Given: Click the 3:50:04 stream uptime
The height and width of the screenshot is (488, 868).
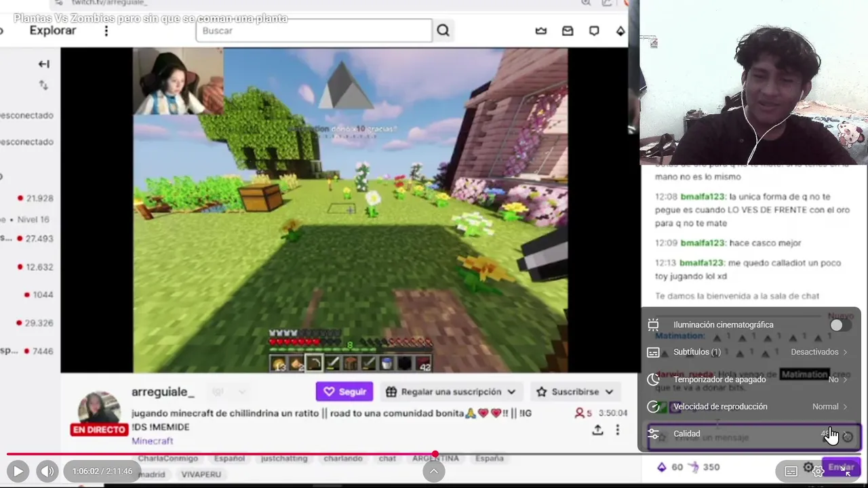Looking at the screenshot, I should pyautogui.click(x=613, y=413).
